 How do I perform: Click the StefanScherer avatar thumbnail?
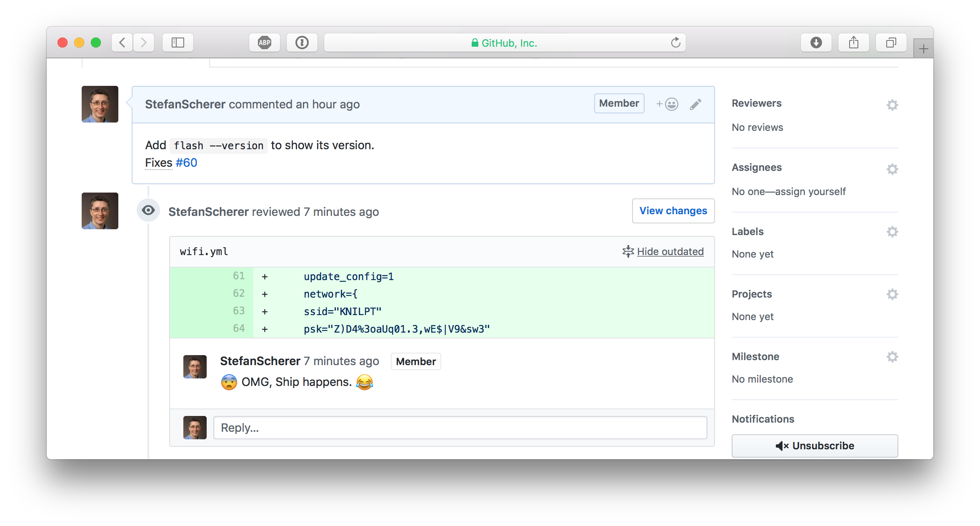pyautogui.click(x=100, y=104)
